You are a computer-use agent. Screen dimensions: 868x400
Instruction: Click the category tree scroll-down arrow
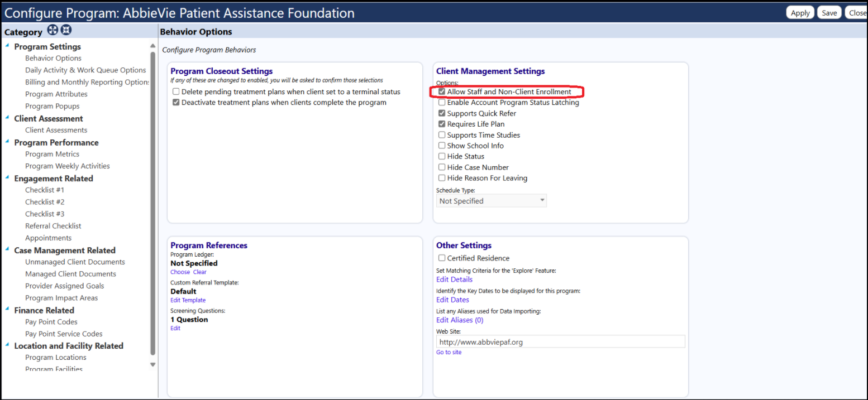point(153,364)
